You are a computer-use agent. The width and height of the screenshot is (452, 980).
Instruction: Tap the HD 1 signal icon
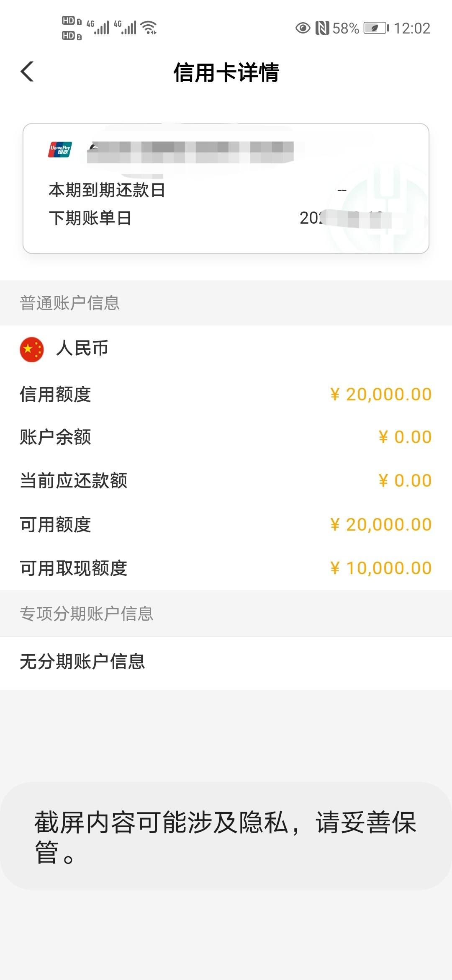pos(72,21)
